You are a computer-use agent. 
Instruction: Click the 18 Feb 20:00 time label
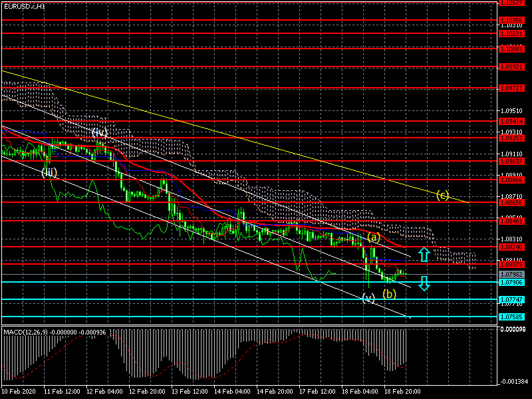(402, 392)
